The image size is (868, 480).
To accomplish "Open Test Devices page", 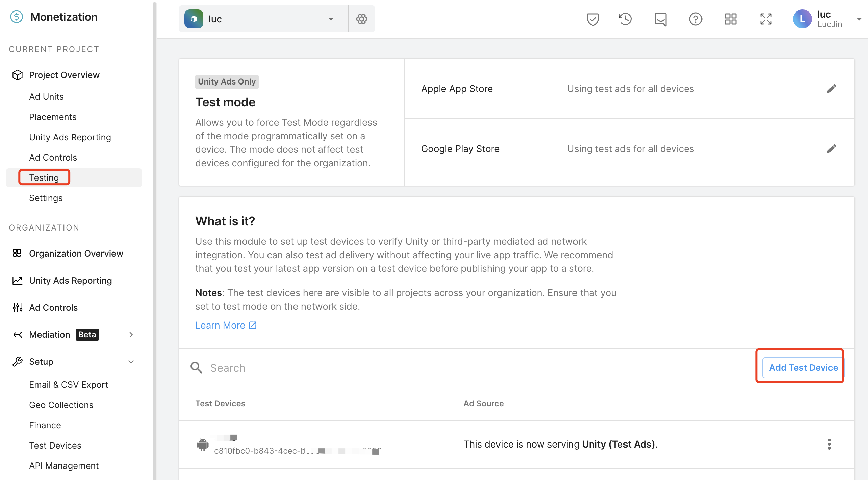I will point(55,446).
